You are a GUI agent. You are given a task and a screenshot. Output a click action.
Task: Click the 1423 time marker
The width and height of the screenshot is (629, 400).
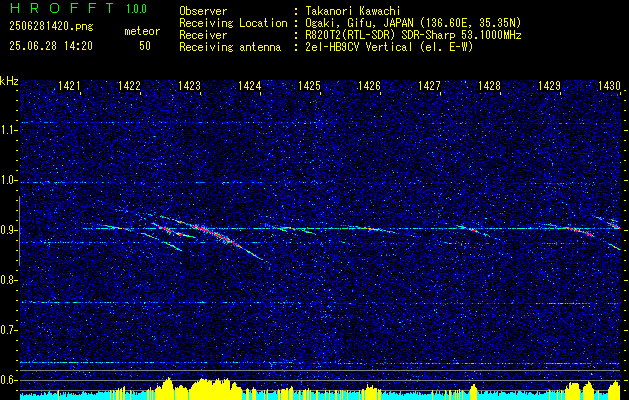click(x=189, y=85)
